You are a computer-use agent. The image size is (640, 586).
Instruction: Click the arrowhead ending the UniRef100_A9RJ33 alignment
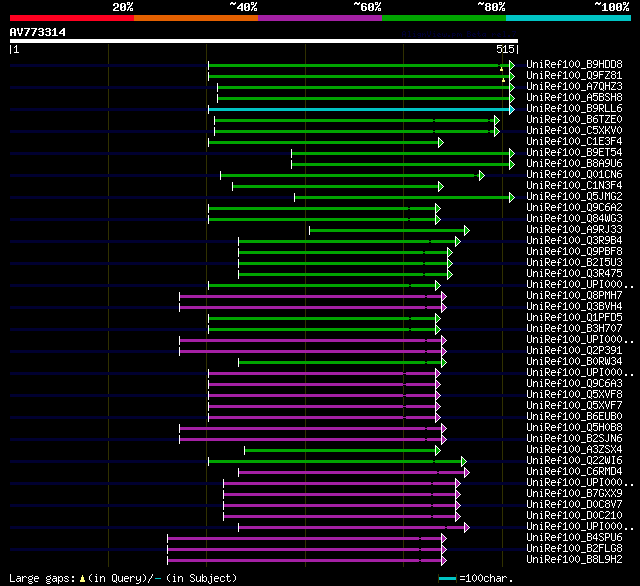[467, 231]
